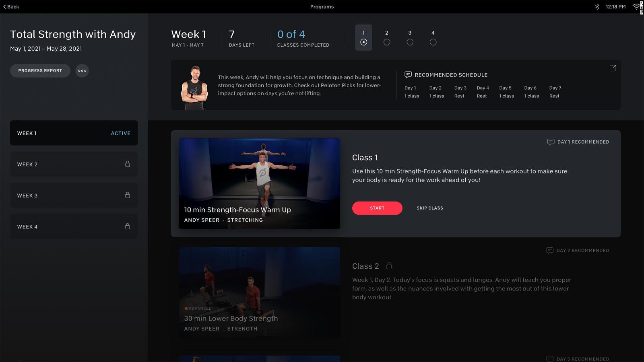This screenshot has height=362, width=644.
Task: Select Week 3 in sidebar
Action: click(74, 195)
